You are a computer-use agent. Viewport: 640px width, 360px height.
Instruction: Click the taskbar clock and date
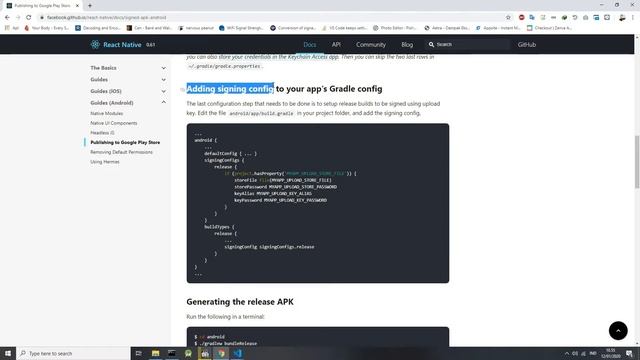(611, 353)
